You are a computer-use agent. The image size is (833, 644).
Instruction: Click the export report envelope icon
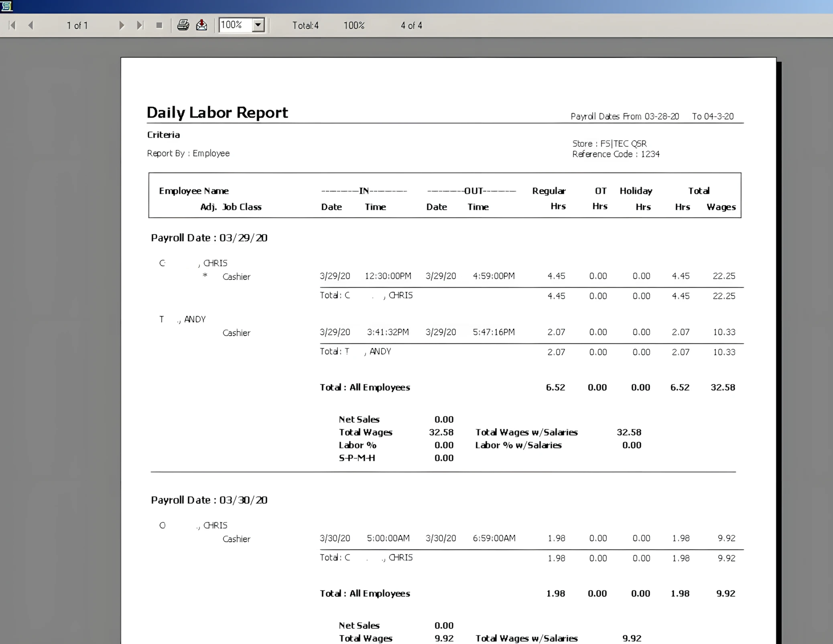201,25
